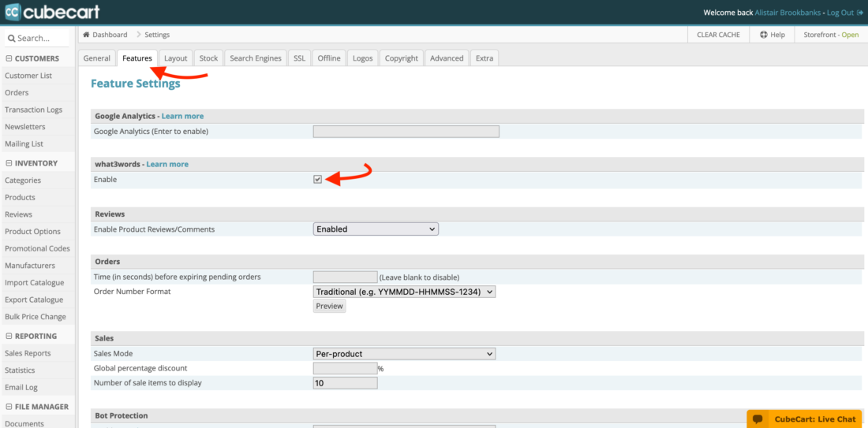Collapse the Customers section icon
868x428 pixels.
9,58
